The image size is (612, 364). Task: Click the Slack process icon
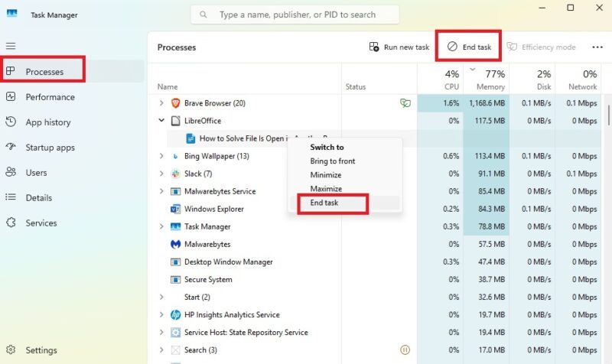175,174
